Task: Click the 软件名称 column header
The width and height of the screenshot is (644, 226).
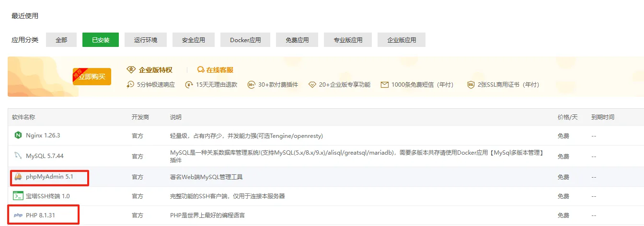Action: pos(23,117)
